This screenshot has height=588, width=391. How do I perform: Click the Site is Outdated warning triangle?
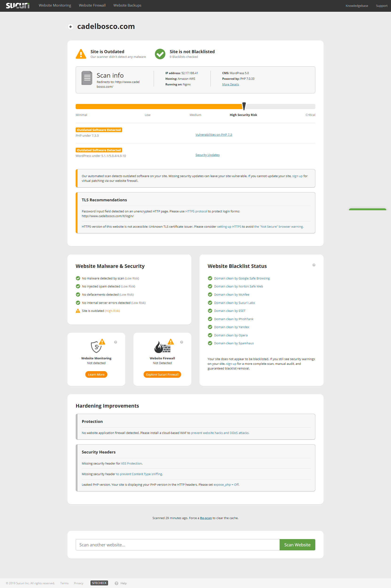(81, 54)
